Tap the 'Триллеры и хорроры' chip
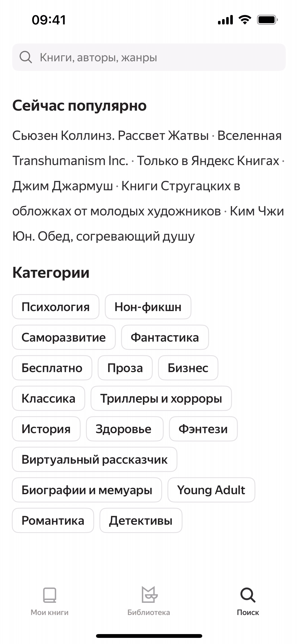 click(161, 398)
